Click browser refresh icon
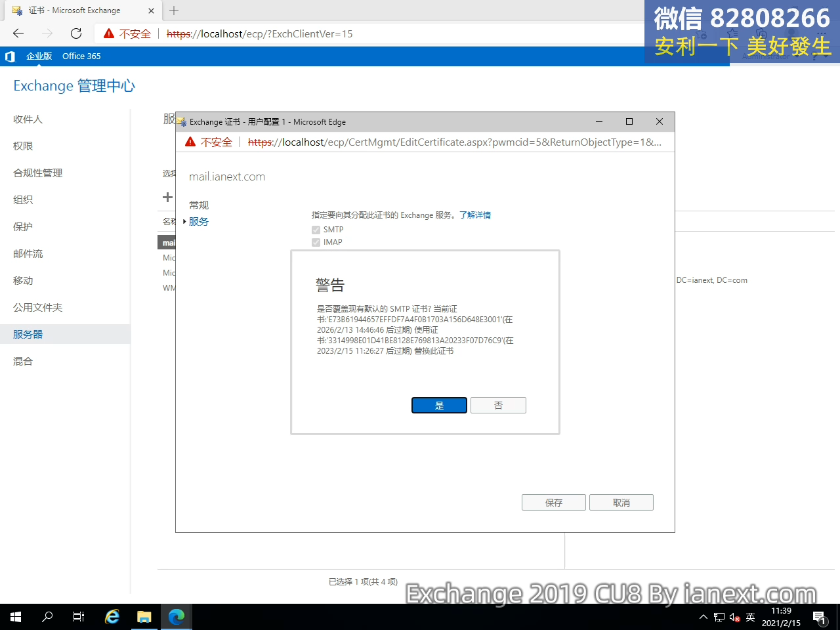 click(76, 33)
